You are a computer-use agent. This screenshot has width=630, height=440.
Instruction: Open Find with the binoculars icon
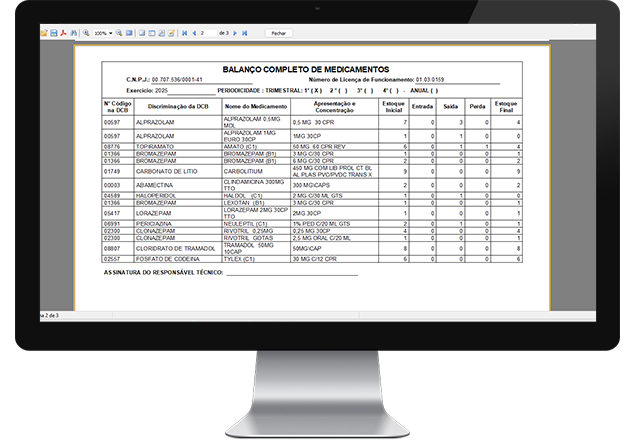click(x=74, y=33)
